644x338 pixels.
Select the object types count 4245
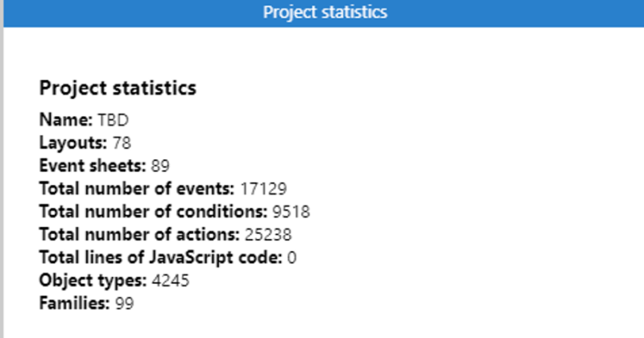pos(171,281)
